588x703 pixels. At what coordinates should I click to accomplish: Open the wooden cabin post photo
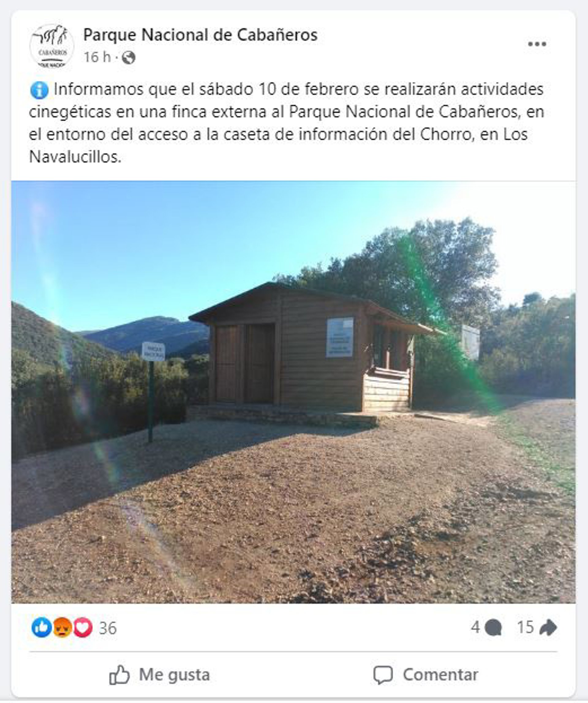(x=293, y=392)
